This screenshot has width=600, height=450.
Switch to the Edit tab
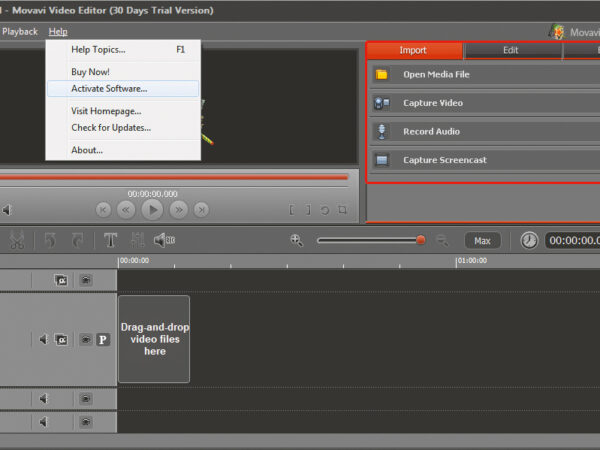[x=510, y=50]
